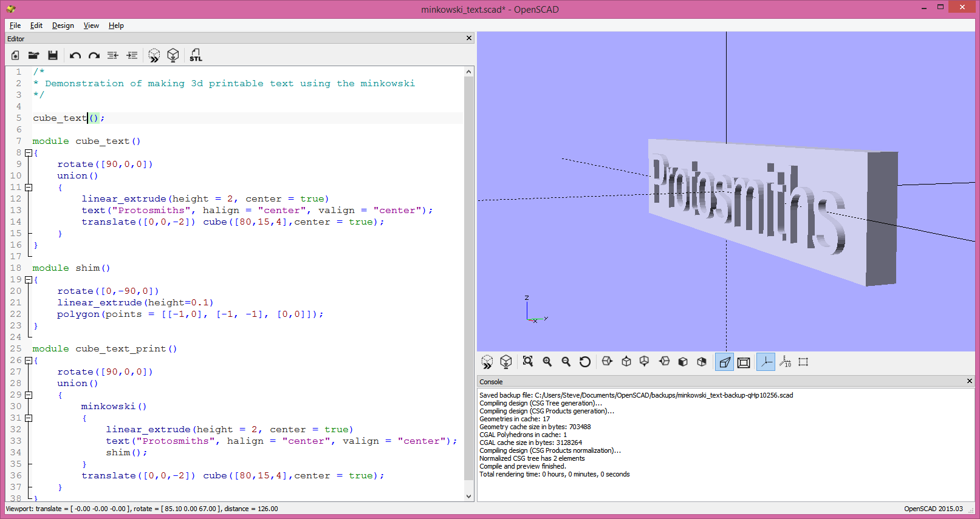Run Preview from the editor toolbar

pos(154,55)
